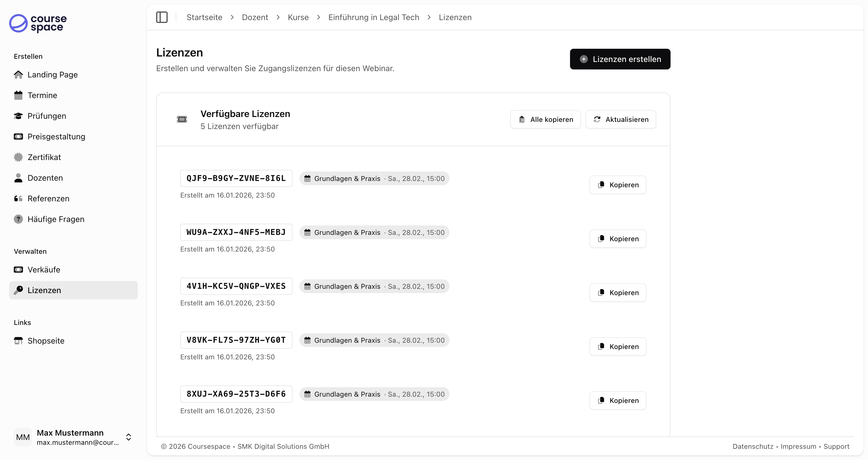Refresh licenses with the Aktualisieren button
This screenshot has width=868, height=460.
(620, 120)
